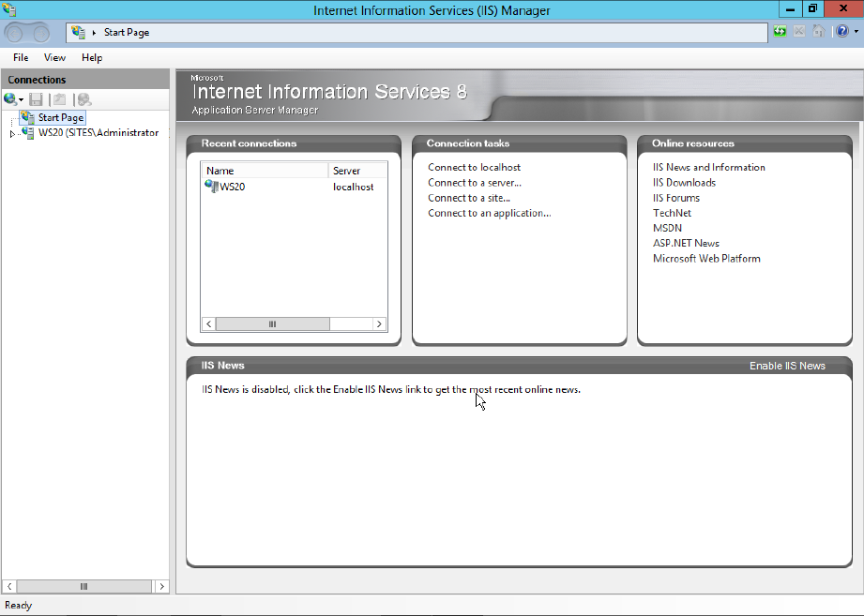Click the Name column header
864x616 pixels.
[x=265, y=171]
